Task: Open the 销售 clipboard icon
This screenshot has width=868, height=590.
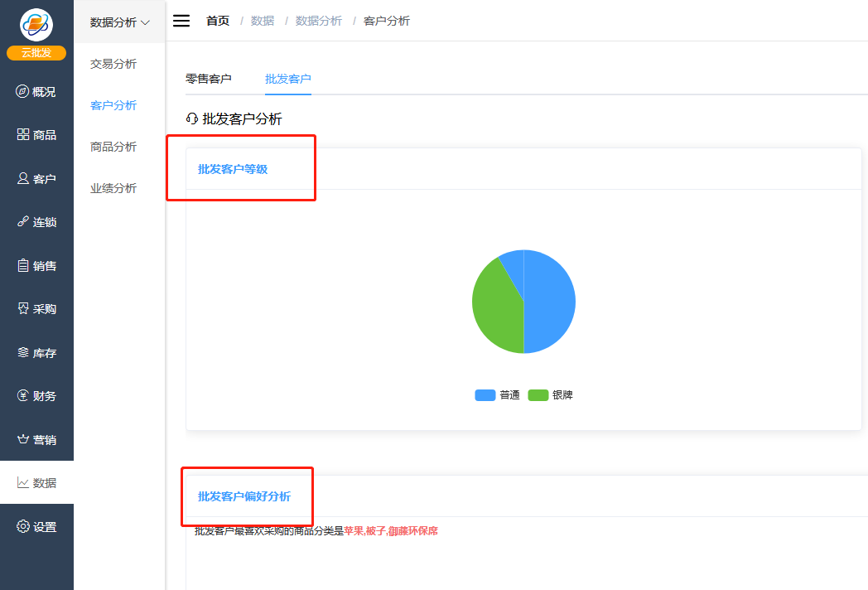Action: pyautogui.click(x=22, y=265)
